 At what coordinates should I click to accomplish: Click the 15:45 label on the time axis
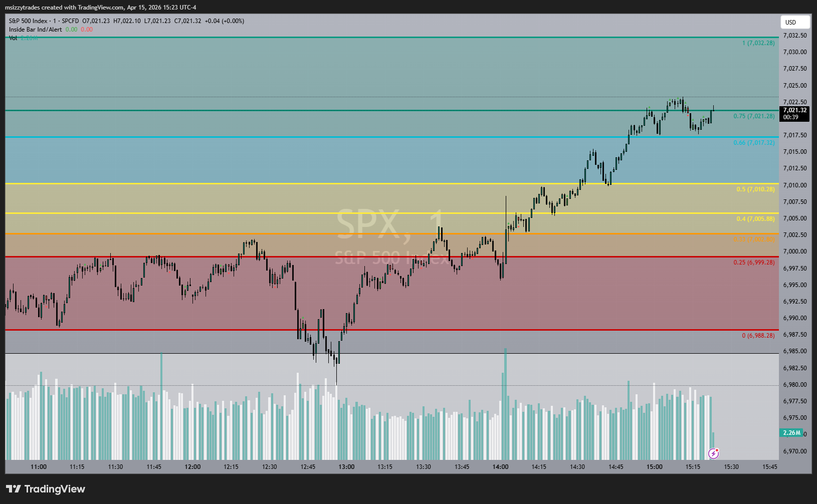click(x=770, y=467)
